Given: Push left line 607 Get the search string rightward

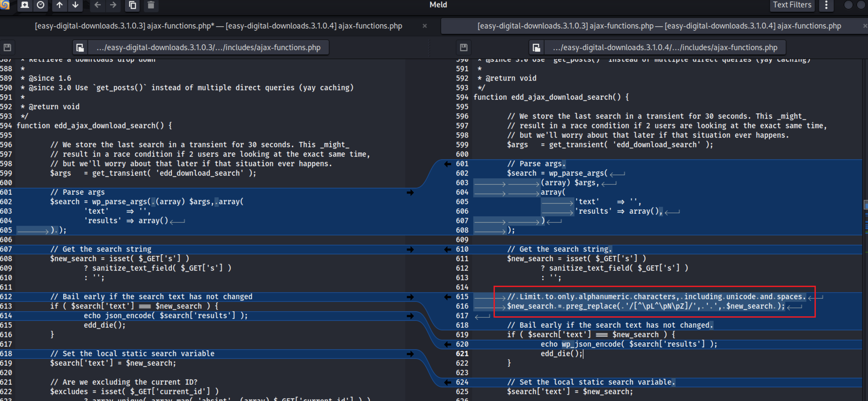Looking at the screenshot, I should point(410,249).
